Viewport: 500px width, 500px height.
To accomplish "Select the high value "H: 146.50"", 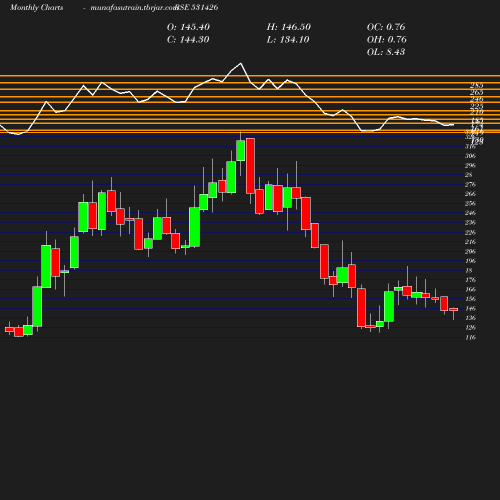I will (288, 27).
